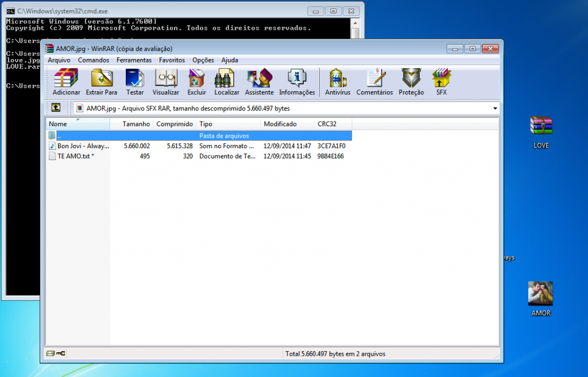Image resolution: width=588 pixels, height=377 pixels.
Task: Close the WinRAR window
Action: 490,49
